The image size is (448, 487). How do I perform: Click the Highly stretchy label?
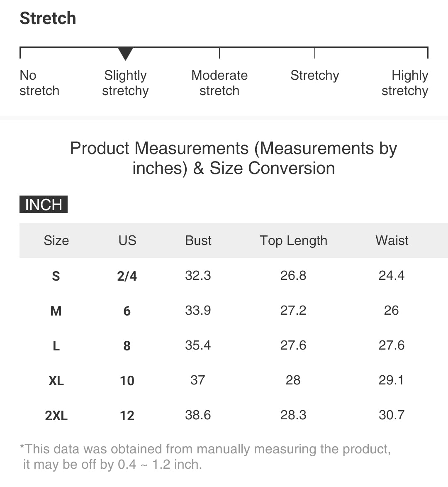[405, 83]
